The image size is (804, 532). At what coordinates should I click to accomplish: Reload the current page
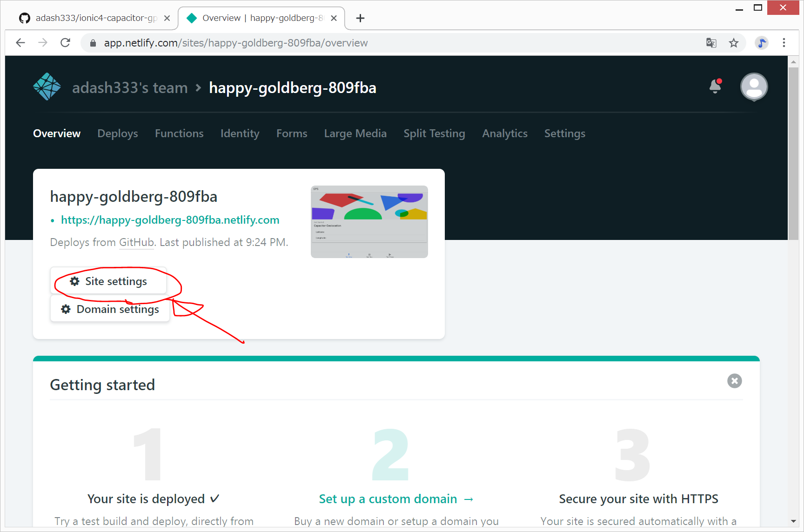(x=66, y=43)
